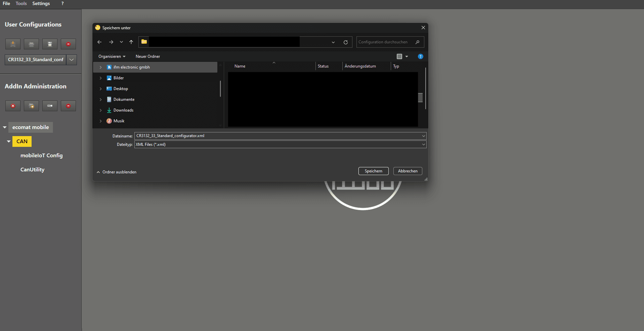Click the floppy disk save configuration icon
The width and height of the screenshot is (644, 331).
point(50,44)
